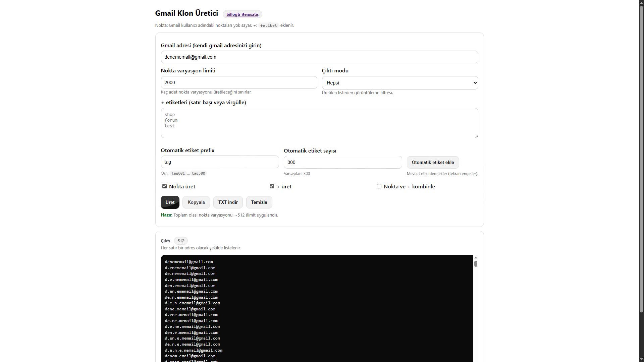Click the output list scroll-up arrow
This screenshot has height=362, width=644.
[476, 257]
